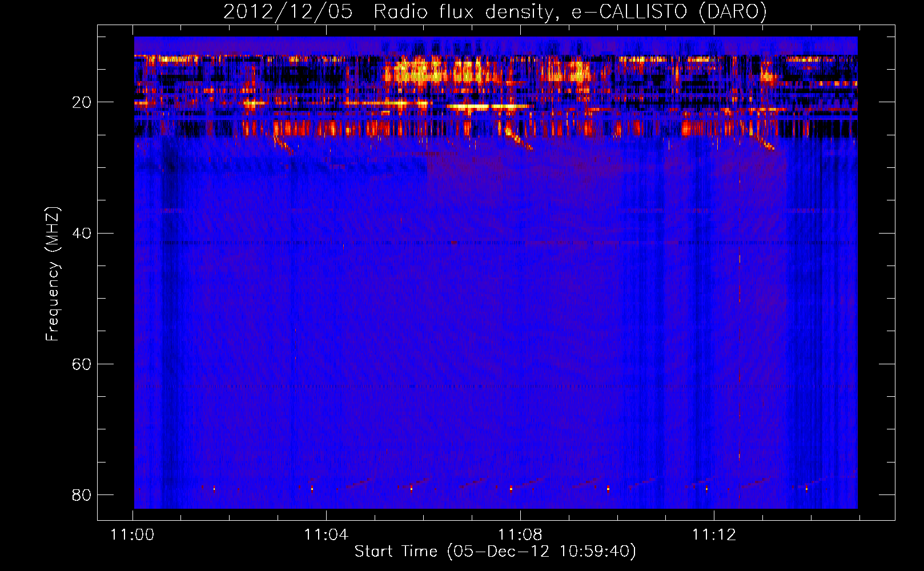Click the '60' frequency tick label

point(82,364)
